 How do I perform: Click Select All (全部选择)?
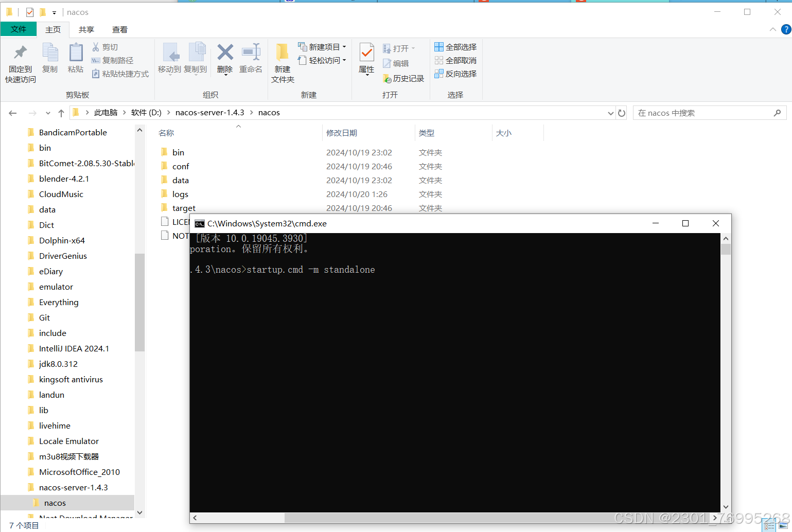(x=455, y=47)
